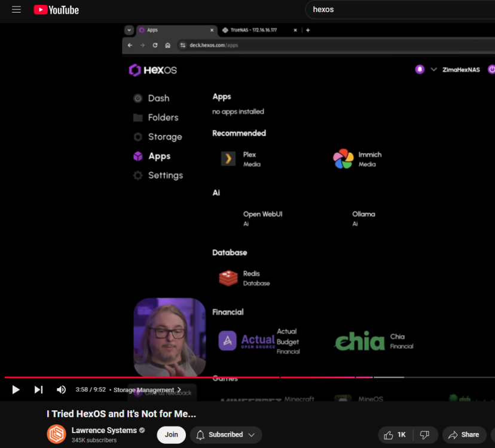Dislike the video with thumbs down
Image resolution: width=495 pixels, height=448 pixels.
(x=424, y=435)
